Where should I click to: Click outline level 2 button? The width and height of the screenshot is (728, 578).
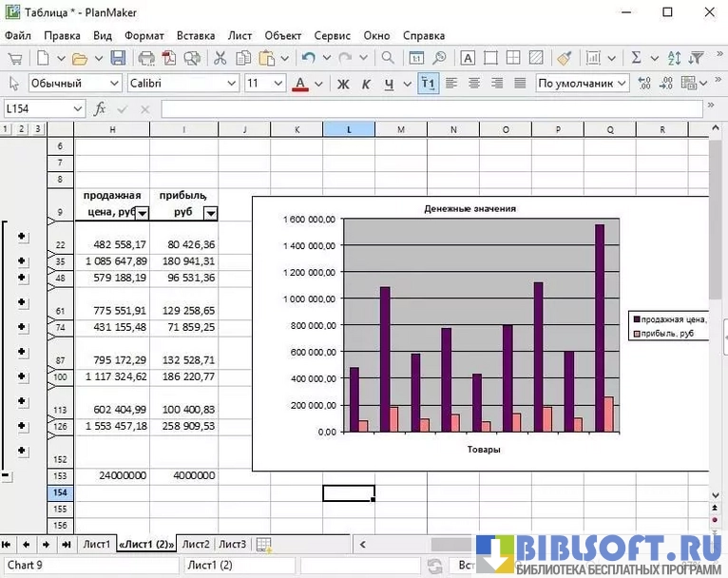(22, 129)
